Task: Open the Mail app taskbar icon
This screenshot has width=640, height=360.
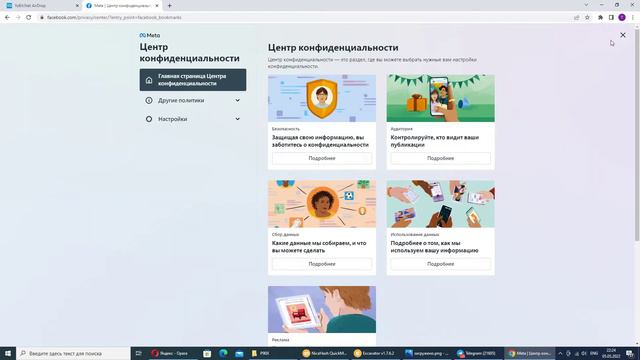Action: pyautogui.click(x=239, y=353)
